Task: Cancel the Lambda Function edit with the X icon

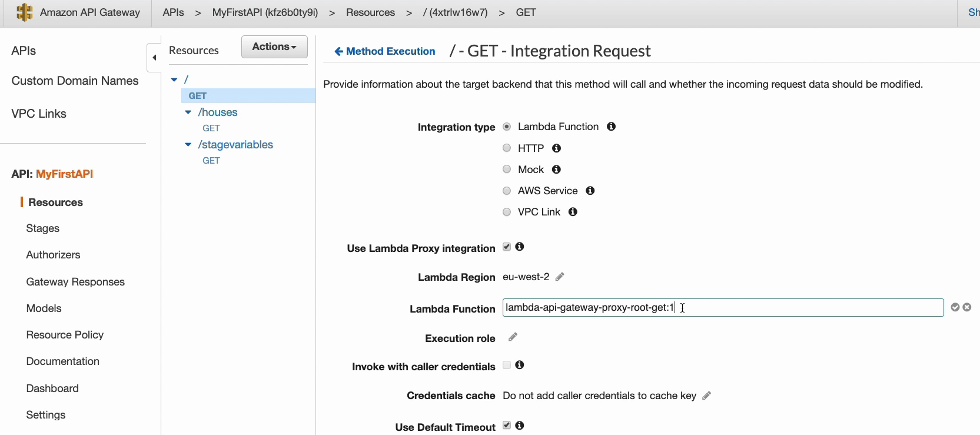Action: coord(966,307)
